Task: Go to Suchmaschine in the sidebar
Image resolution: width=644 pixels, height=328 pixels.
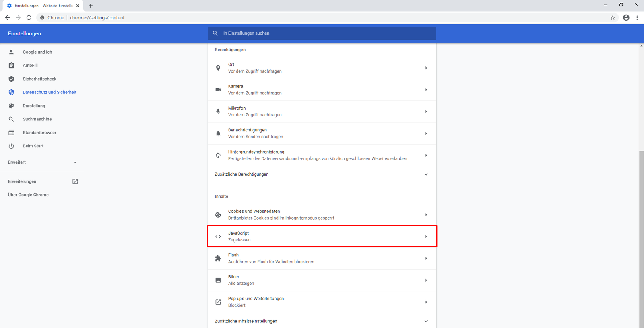Action: (x=37, y=119)
